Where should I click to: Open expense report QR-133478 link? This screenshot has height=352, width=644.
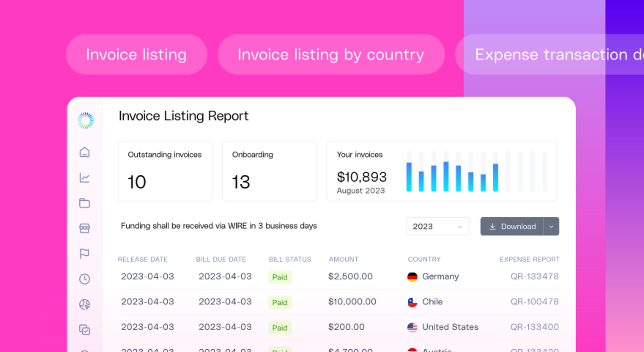tap(534, 276)
